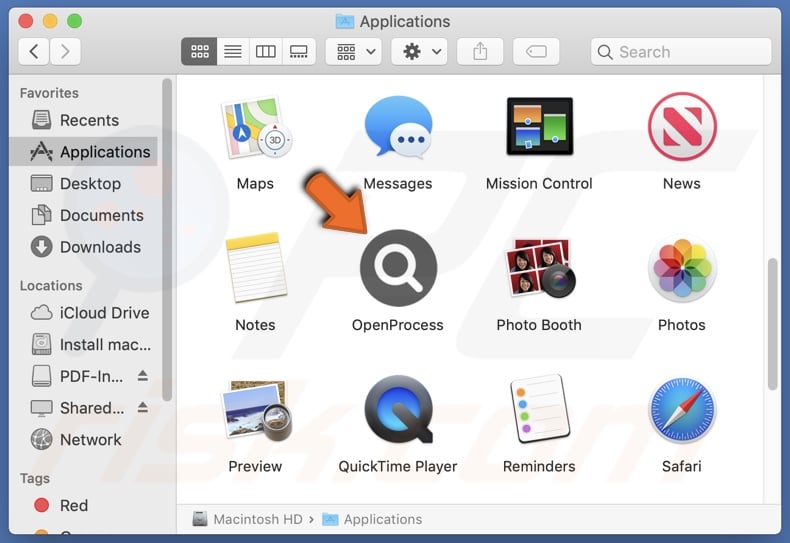
Task: Select Network in the sidebar
Action: pos(83,440)
